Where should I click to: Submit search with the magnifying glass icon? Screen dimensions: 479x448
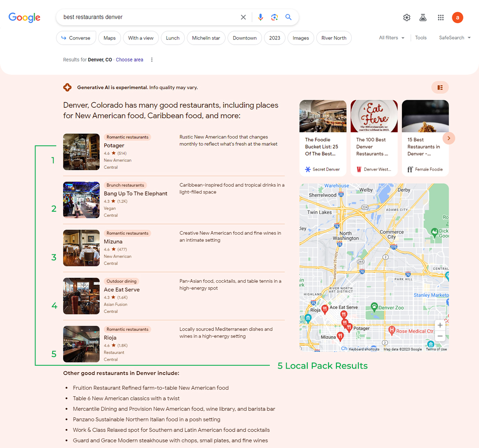288,17
